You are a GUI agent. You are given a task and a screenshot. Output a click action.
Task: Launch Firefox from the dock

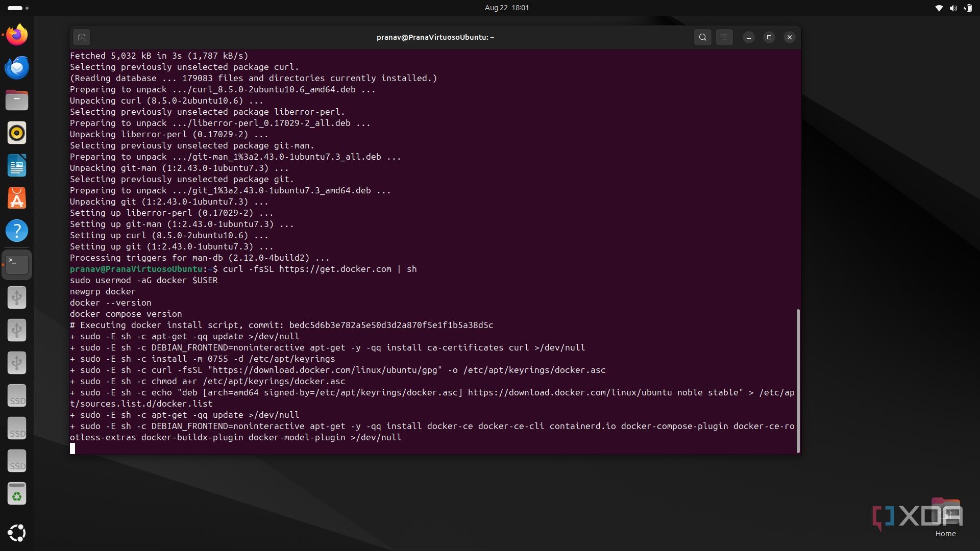tap(17, 35)
